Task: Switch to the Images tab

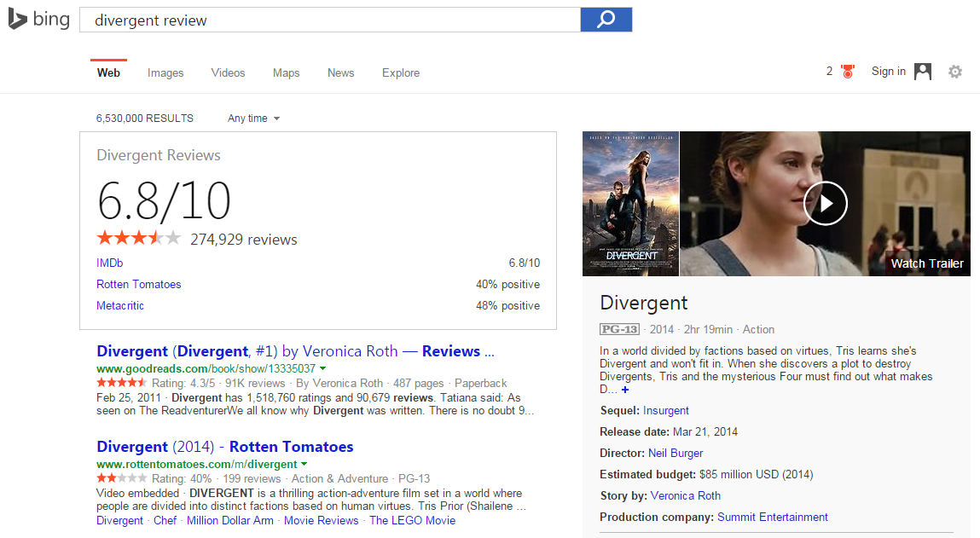Action: point(165,73)
